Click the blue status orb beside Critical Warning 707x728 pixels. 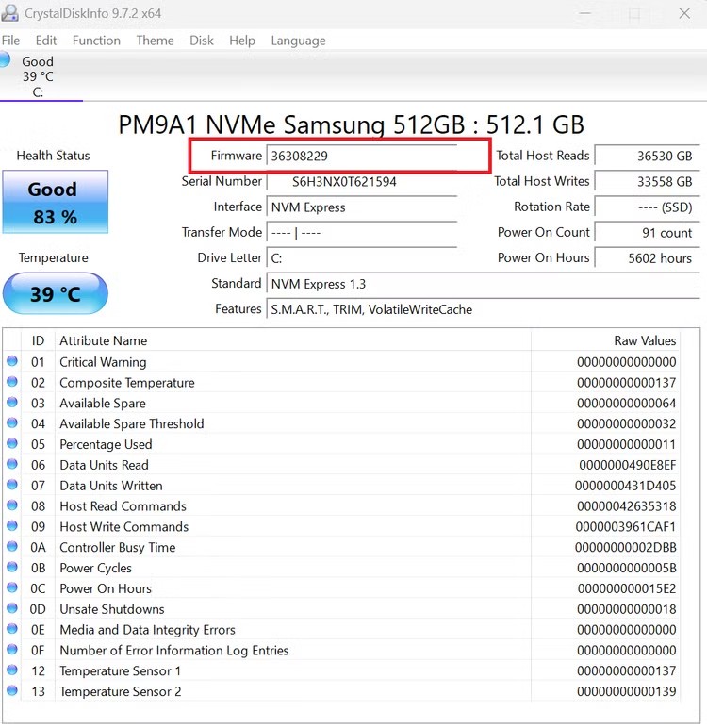12,361
